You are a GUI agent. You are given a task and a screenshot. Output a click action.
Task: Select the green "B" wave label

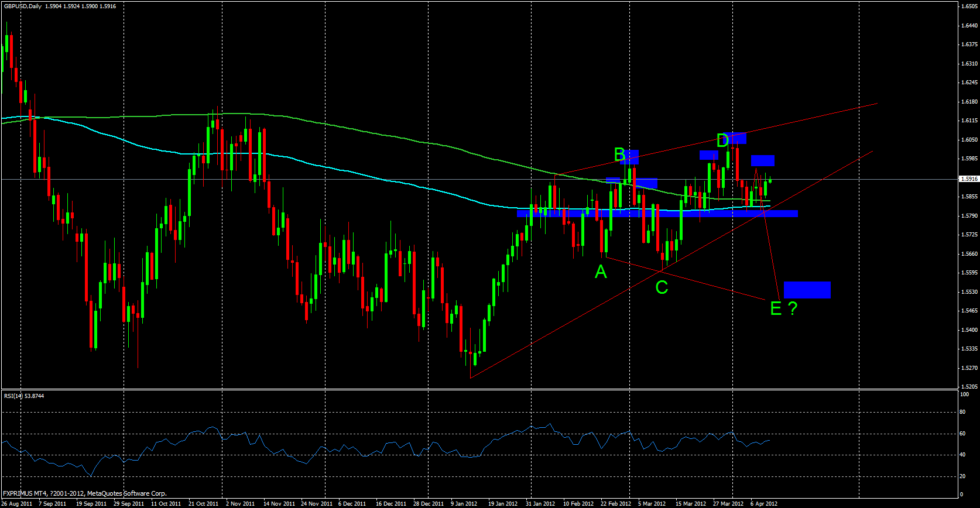pyautogui.click(x=619, y=155)
